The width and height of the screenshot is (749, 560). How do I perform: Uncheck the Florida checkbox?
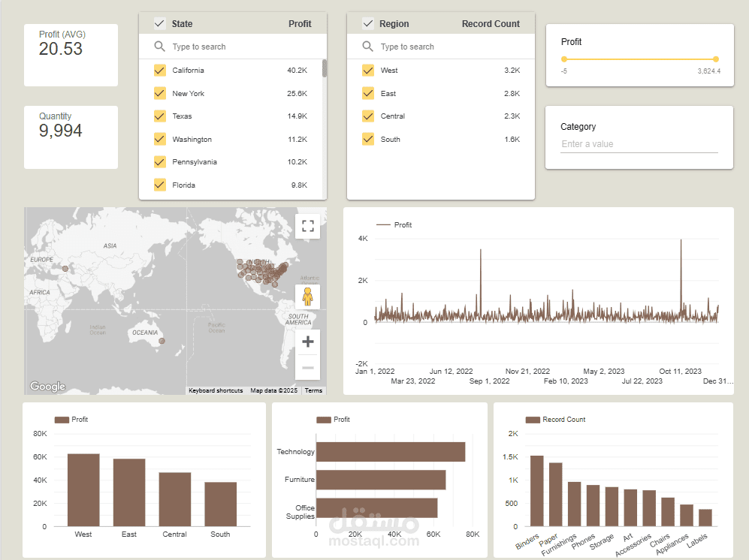pos(159,185)
